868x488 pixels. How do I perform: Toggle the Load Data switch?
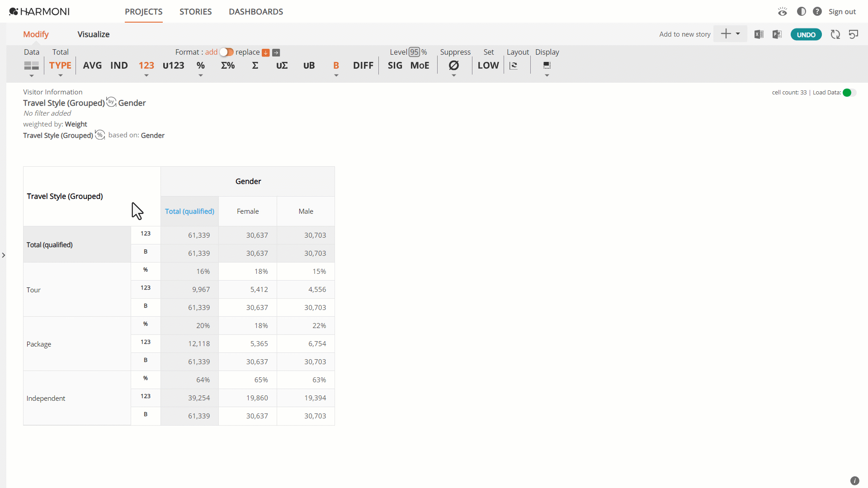(849, 93)
